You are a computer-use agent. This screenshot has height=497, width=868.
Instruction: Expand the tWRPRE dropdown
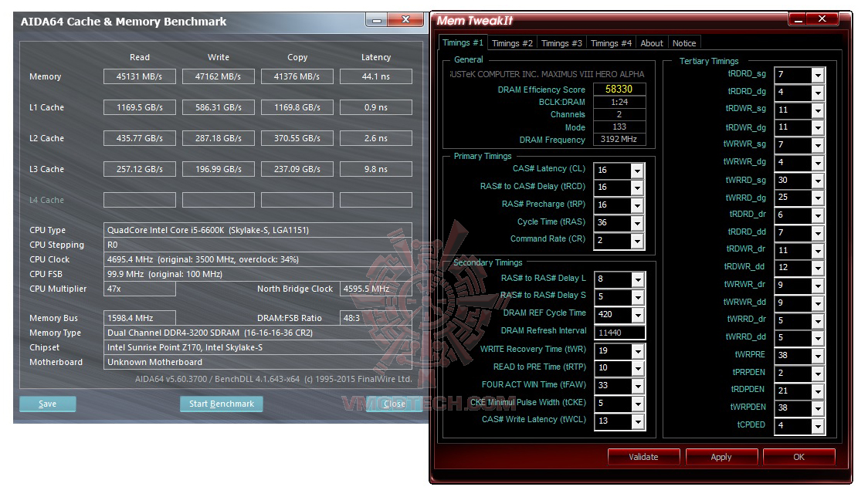818,356
